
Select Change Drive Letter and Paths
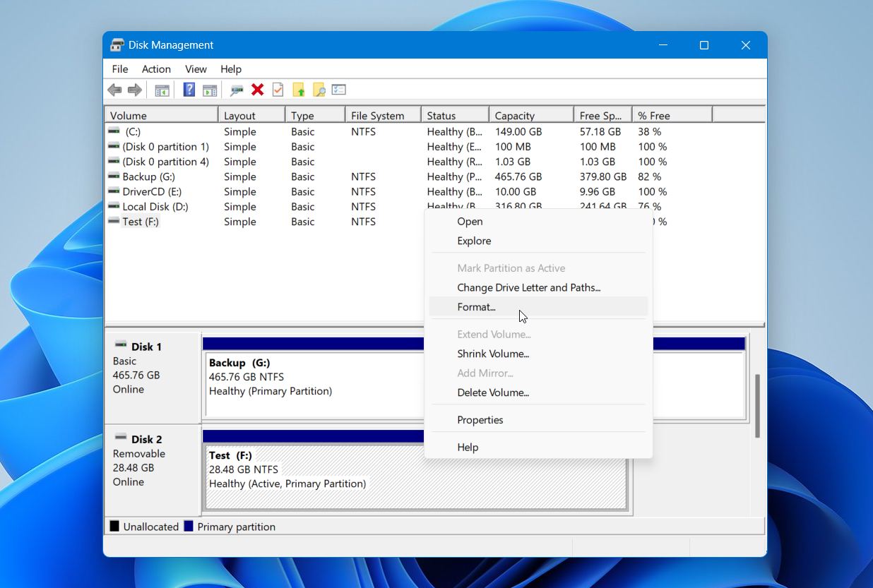point(538,287)
